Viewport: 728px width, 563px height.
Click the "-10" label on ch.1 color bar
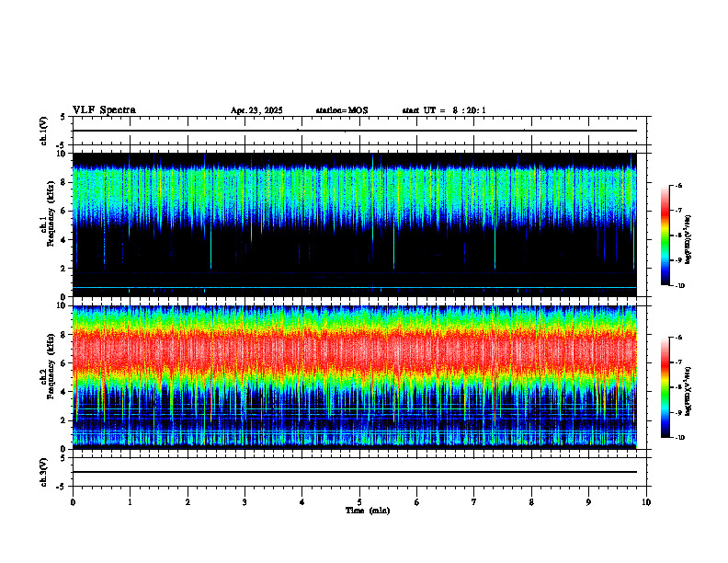(x=679, y=286)
